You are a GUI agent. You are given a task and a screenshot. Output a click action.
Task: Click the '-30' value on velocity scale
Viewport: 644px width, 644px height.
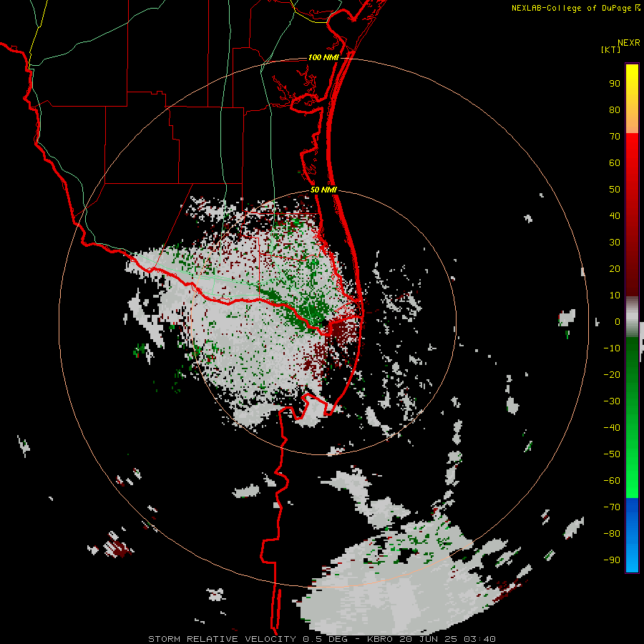(612, 401)
